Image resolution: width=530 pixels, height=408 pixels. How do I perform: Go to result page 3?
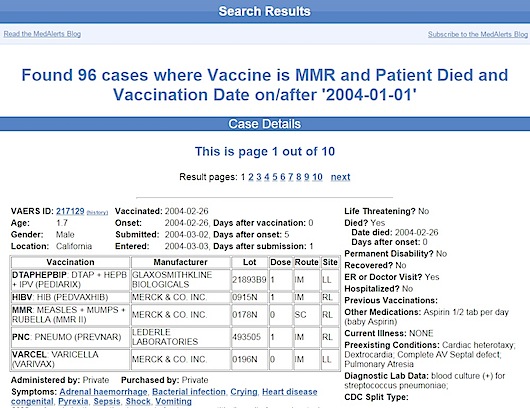pos(259,177)
